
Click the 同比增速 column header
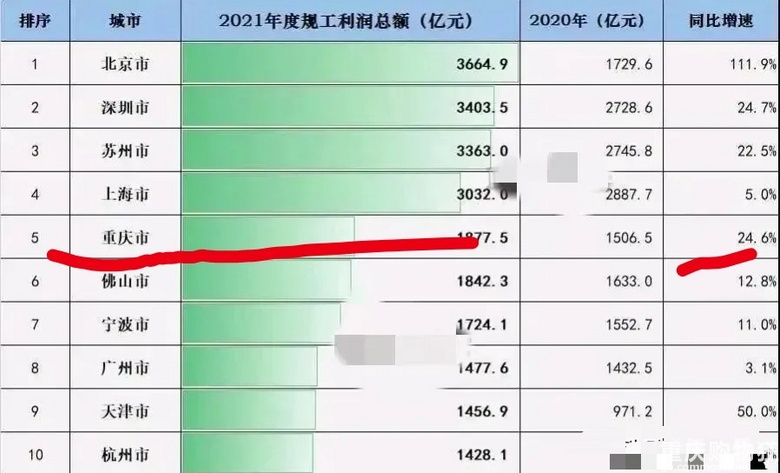(721, 20)
